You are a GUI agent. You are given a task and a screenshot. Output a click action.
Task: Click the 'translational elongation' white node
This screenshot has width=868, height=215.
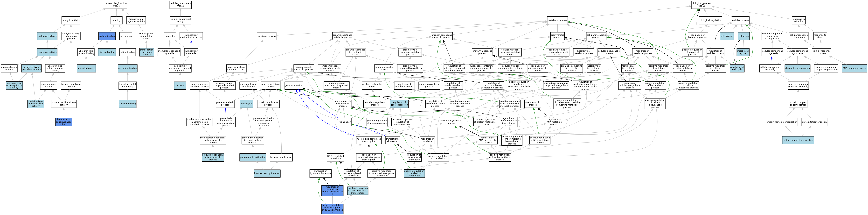point(393,140)
